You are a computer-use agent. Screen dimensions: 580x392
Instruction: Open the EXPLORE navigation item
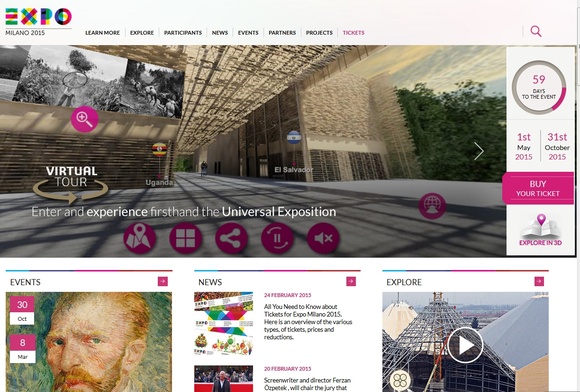coord(142,33)
